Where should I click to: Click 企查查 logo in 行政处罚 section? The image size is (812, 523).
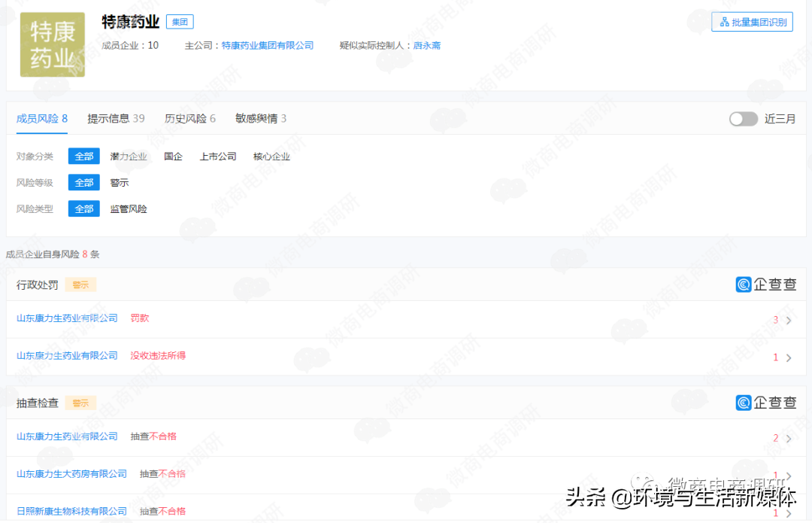click(766, 284)
